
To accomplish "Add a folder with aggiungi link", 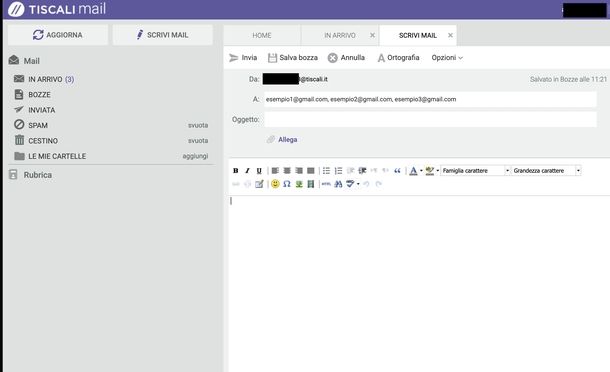I will point(195,156).
